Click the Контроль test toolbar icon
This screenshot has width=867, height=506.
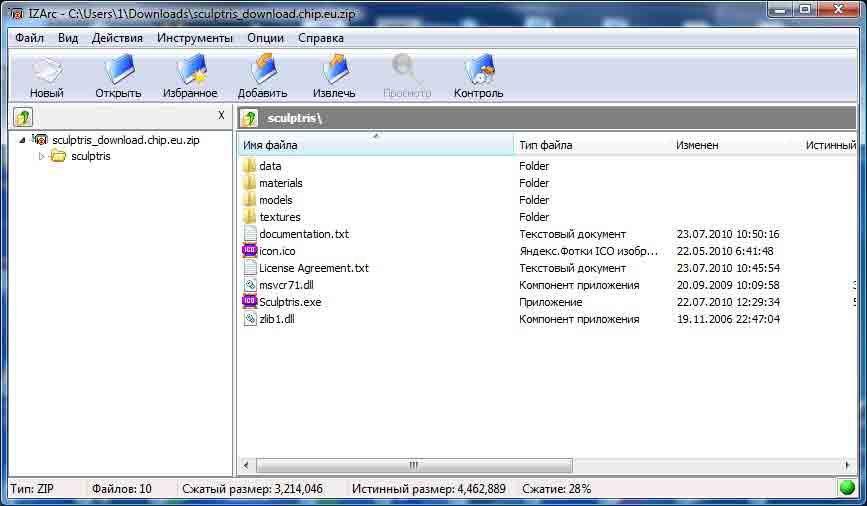pyautogui.click(x=479, y=69)
